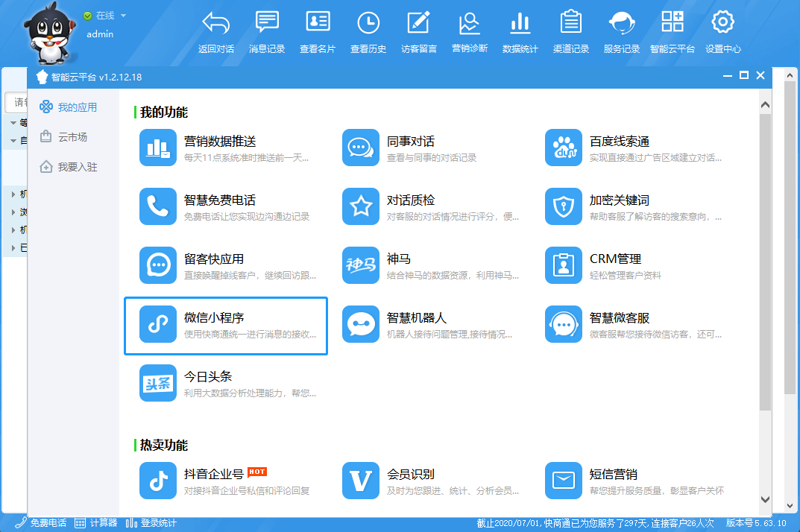Open the 抖音企业号 icon
Screen dimensions: 800x532
pyautogui.click(x=158, y=481)
